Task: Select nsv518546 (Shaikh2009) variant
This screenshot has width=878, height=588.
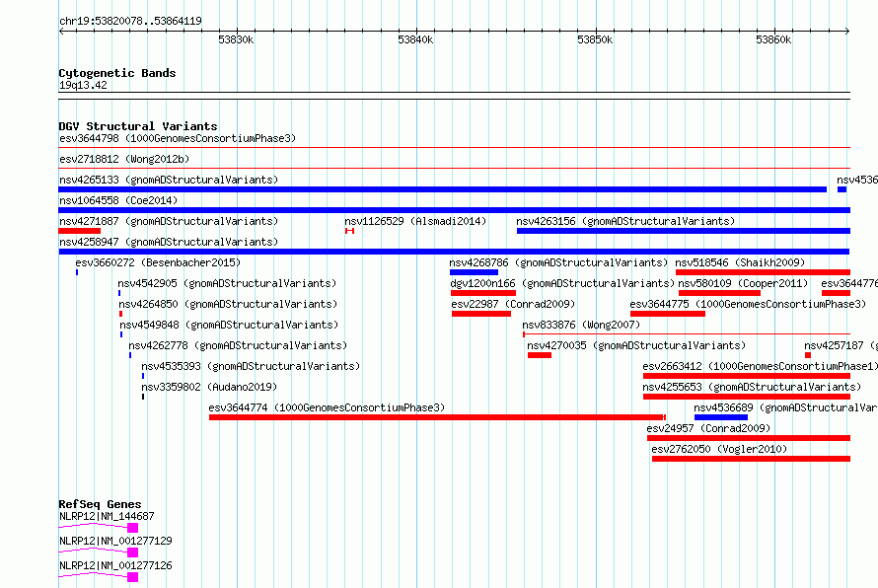Action: (740, 262)
